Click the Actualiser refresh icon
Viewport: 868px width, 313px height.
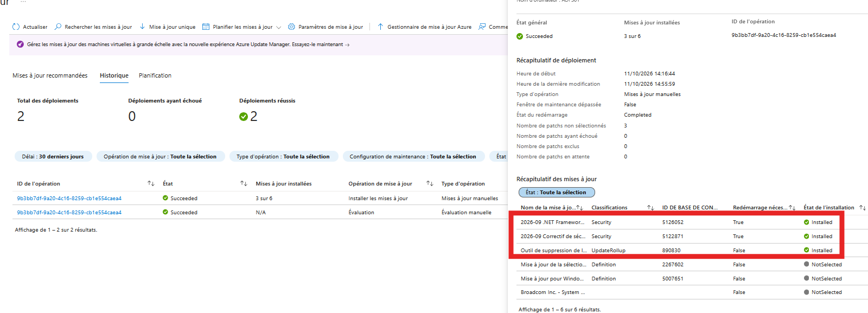[16, 27]
